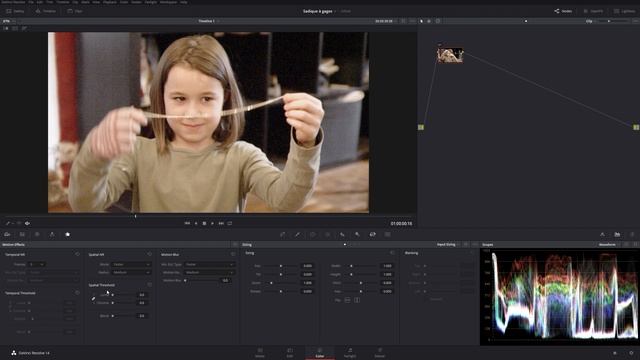Open project Home at bottom right
The width and height of the screenshot is (640, 360).
(615, 353)
